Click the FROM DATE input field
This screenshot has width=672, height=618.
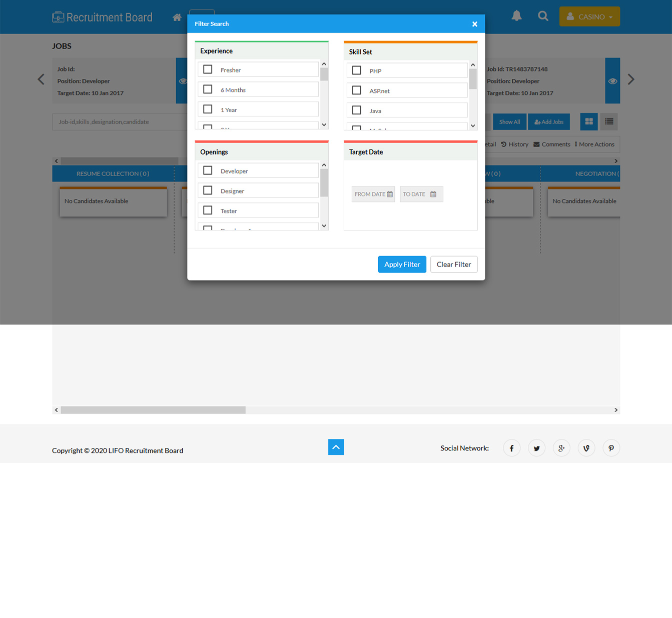click(x=373, y=194)
